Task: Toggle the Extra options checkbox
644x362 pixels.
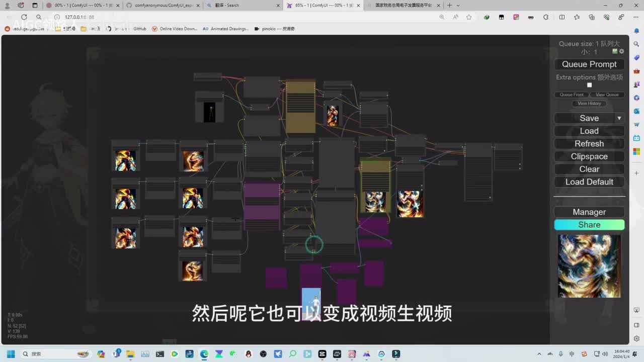Action: (589, 85)
